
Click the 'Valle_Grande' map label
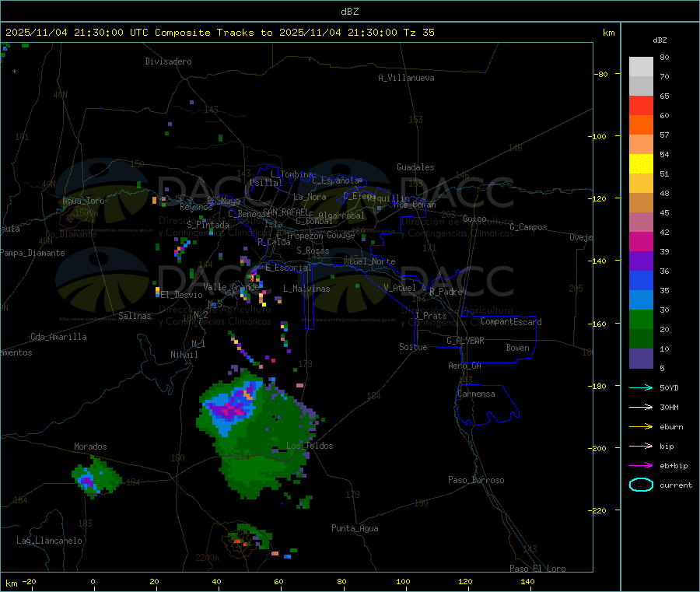click(231, 287)
